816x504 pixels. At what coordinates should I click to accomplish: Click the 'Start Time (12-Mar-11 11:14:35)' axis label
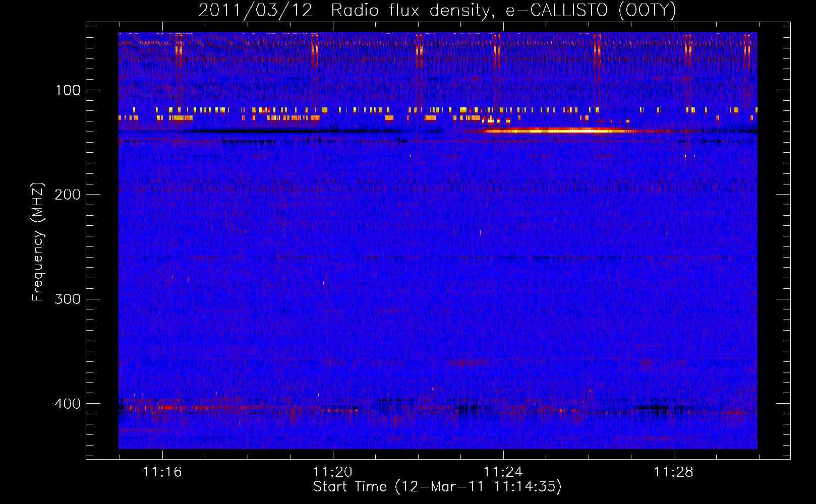click(x=437, y=487)
